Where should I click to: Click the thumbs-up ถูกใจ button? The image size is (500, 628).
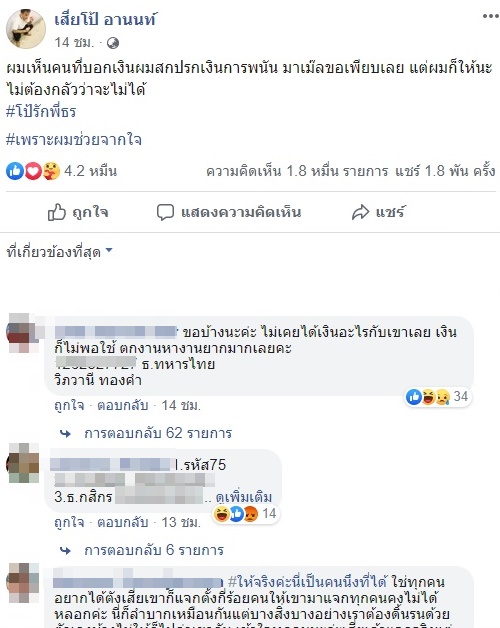pyautogui.click(x=78, y=212)
